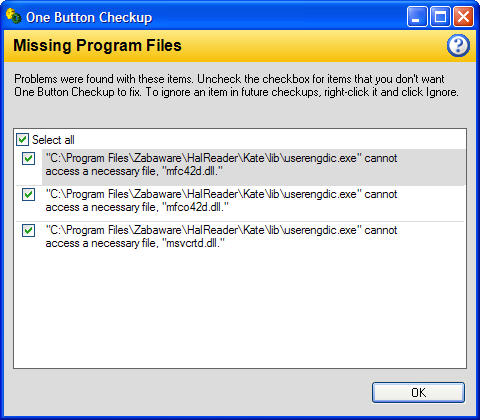Toggle the checkbox for the mfco42d.dll entry

(x=28, y=194)
